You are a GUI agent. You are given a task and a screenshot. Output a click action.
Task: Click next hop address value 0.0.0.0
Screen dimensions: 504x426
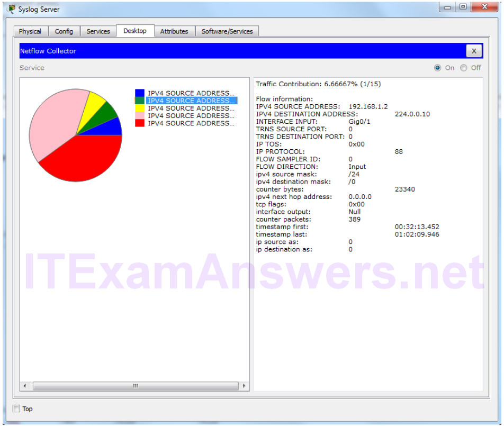360,197
